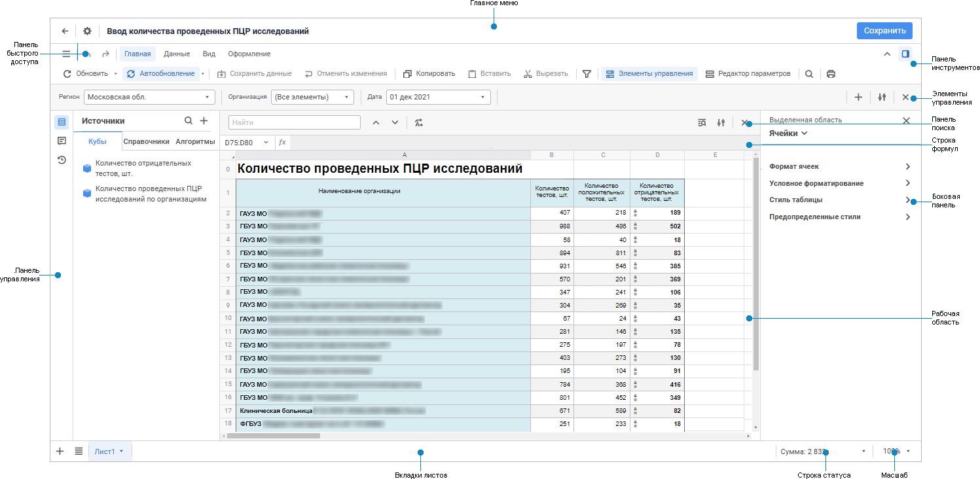Click the Обновить button
Image resolution: width=980 pixels, height=479 pixels.
click(x=86, y=74)
